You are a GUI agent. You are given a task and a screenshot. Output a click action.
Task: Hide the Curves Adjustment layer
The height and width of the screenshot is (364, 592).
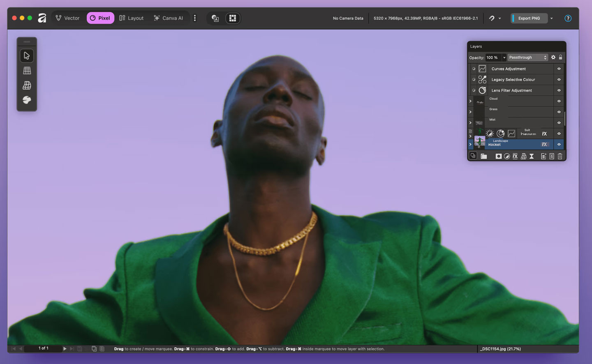point(559,69)
